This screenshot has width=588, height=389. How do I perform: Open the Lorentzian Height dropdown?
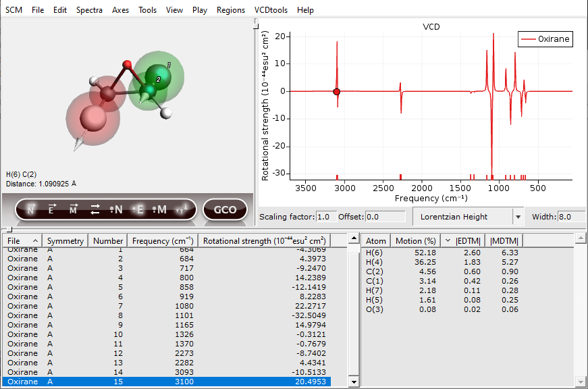[x=518, y=217]
